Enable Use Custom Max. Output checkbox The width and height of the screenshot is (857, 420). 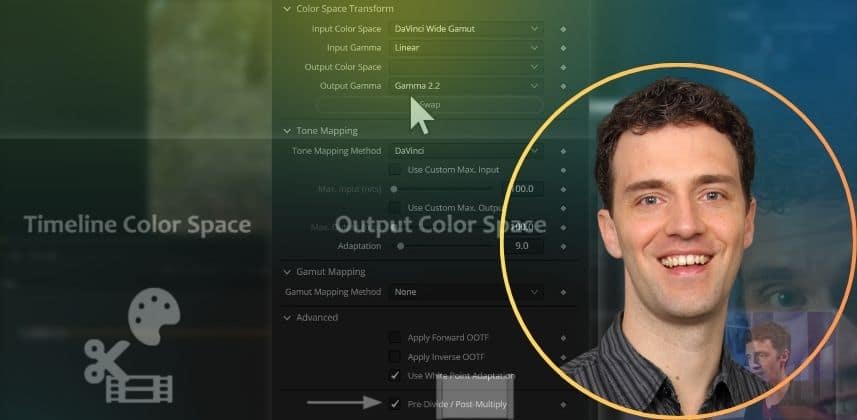395,208
